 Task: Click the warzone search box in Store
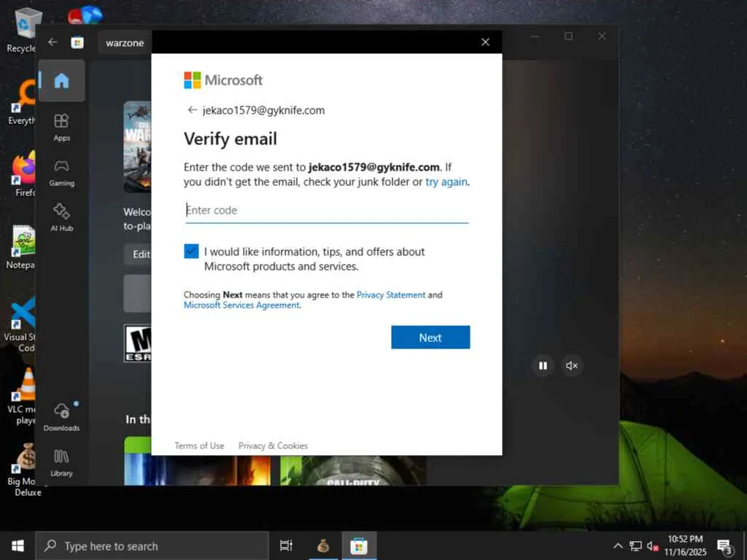coord(125,43)
